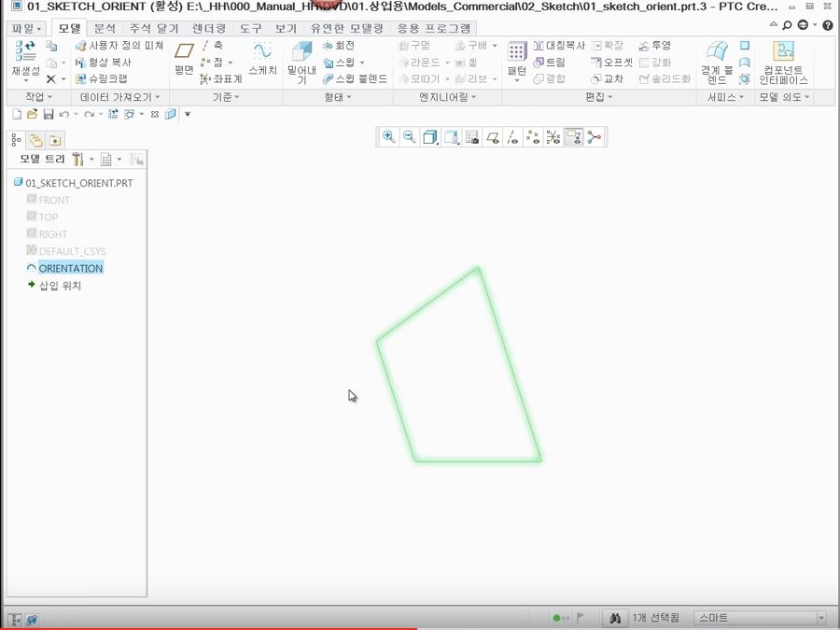The width and height of the screenshot is (840, 630).
Task: Toggle coordinate system display in graphics toolbar
Action: tap(553, 137)
